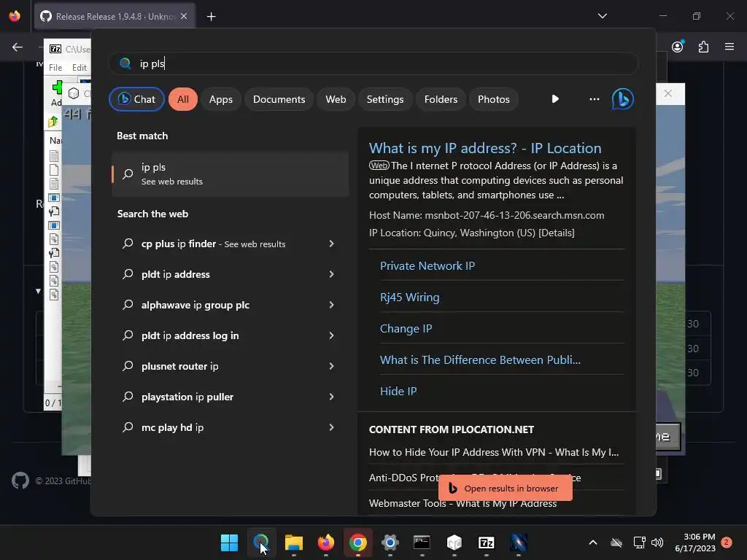Click Open results in browser button
This screenshot has height=560, width=747.
coord(506,488)
